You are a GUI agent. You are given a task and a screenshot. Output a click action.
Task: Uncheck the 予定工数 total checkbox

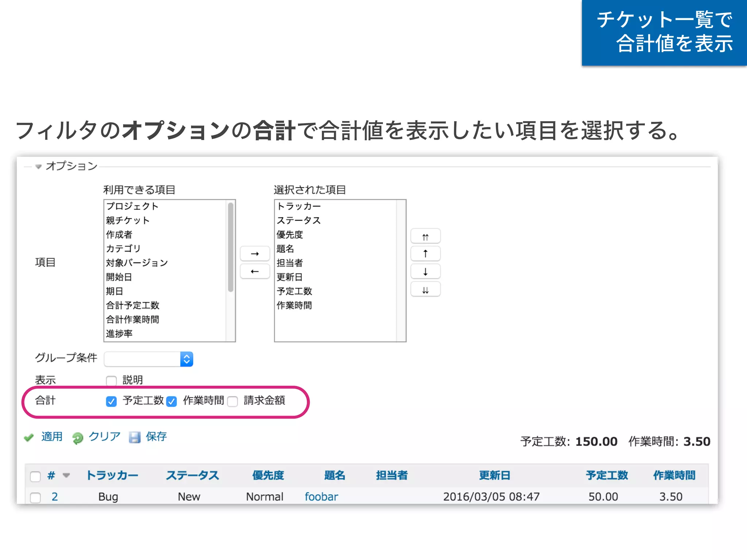pos(111,401)
